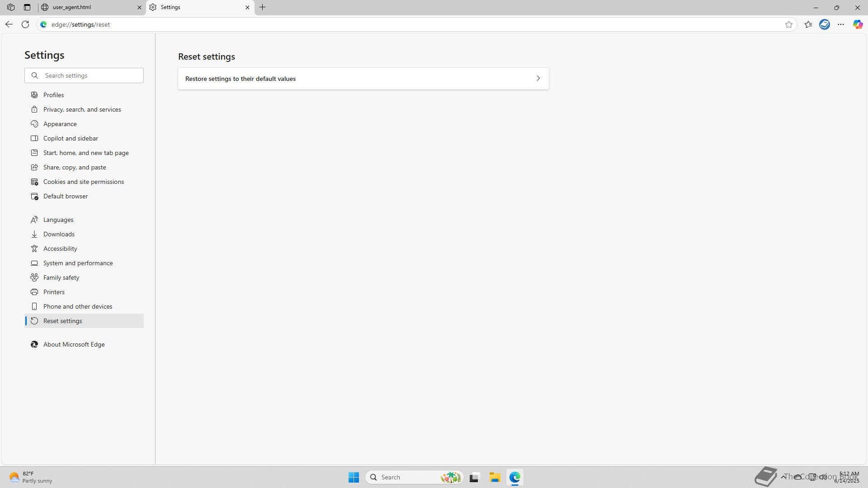Open File Explorer from the taskbar

495,477
